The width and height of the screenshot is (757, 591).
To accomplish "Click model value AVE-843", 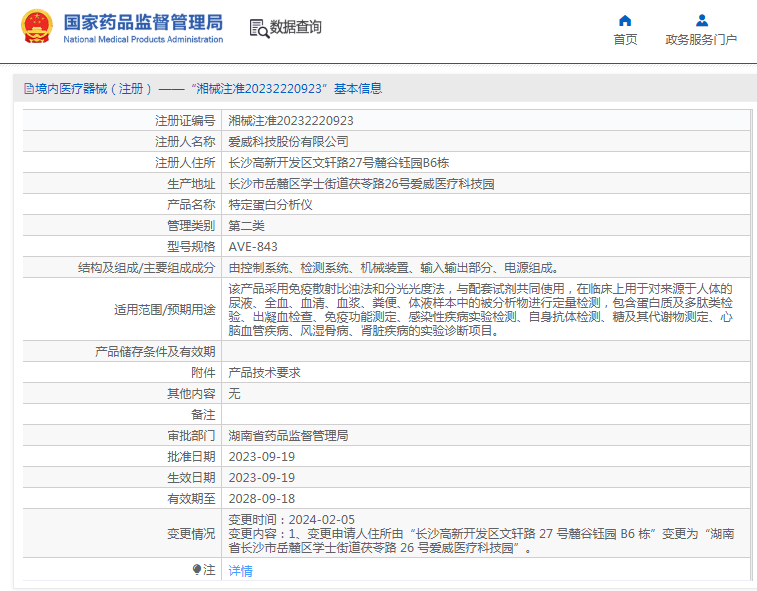I will tap(253, 247).
